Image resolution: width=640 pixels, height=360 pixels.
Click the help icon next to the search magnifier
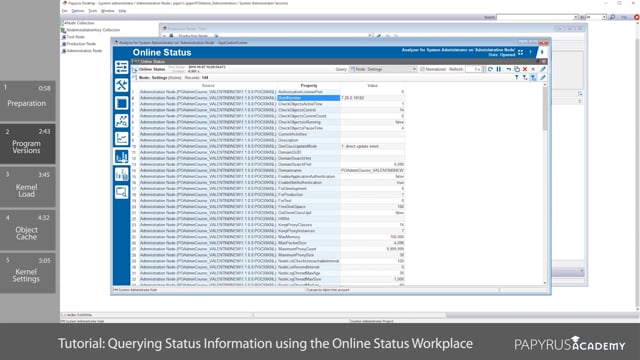(x=624, y=17)
